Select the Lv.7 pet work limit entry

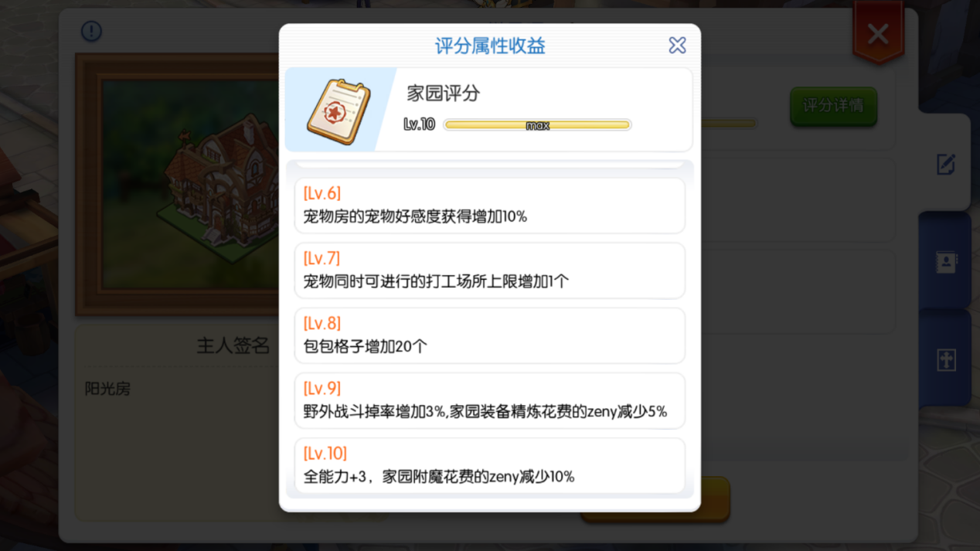489,270
